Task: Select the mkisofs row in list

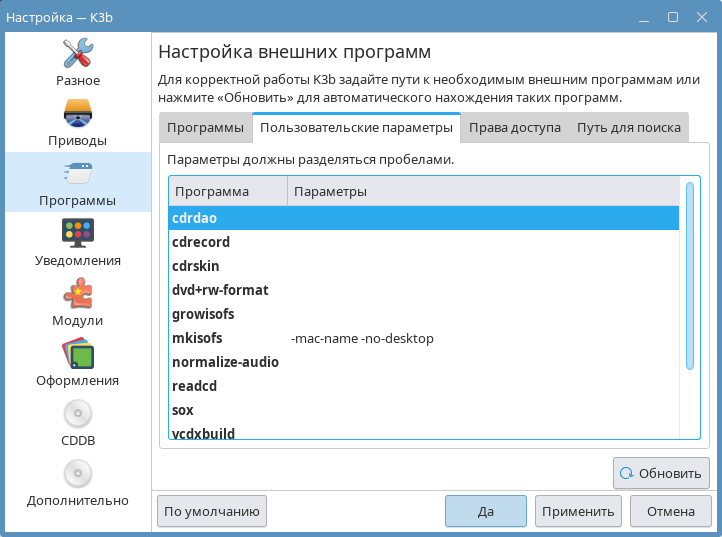Action: (x=197, y=338)
